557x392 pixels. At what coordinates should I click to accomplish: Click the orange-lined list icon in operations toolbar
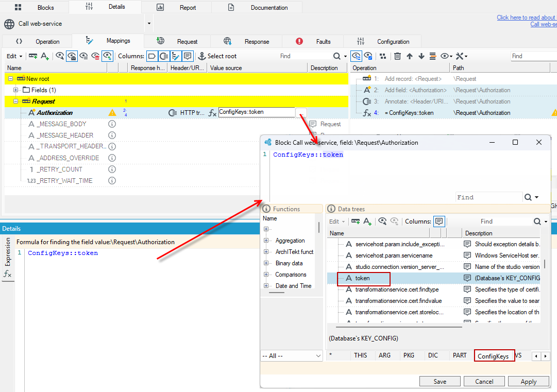point(433,56)
